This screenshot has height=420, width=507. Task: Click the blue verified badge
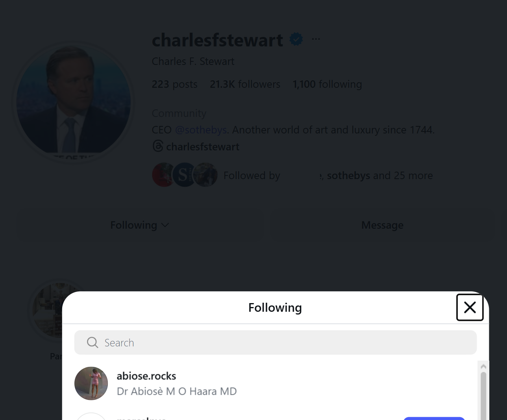pyautogui.click(x=296, y=39)
